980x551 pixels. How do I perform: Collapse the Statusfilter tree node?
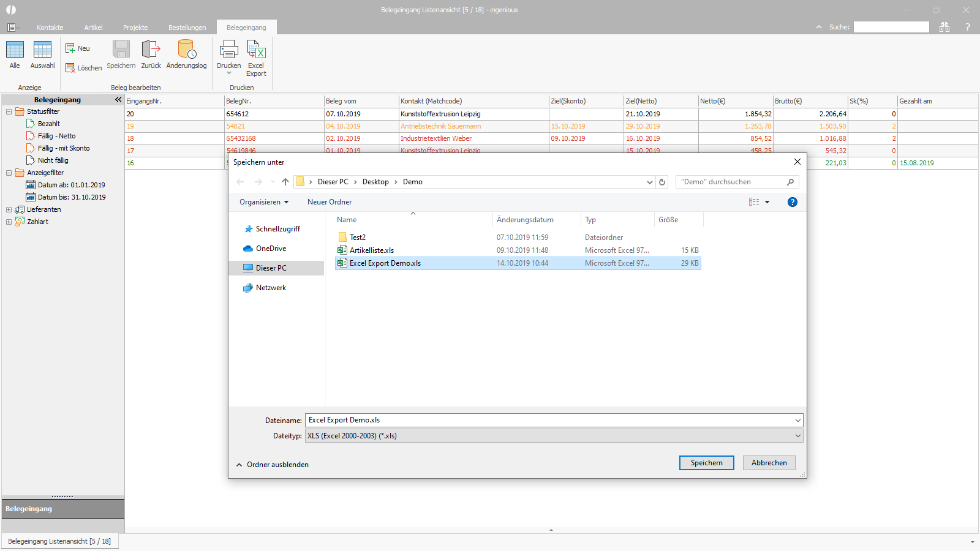(x=9, y=111)
